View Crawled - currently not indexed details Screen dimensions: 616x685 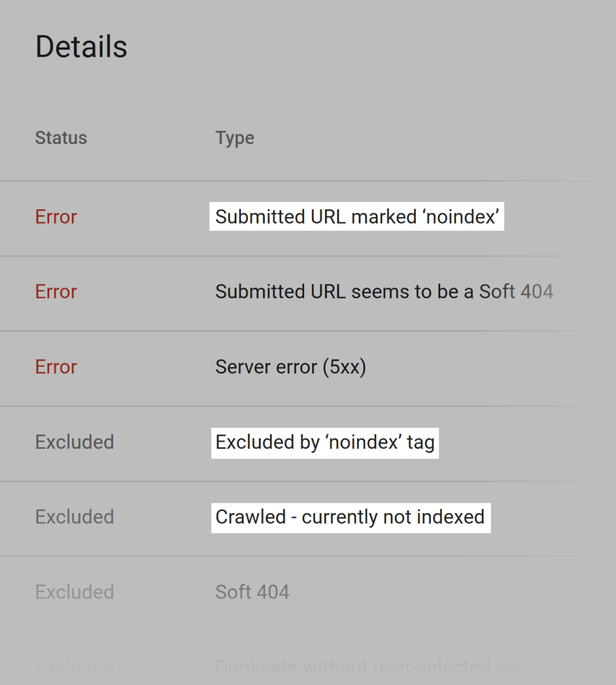(x=350, y=517)
